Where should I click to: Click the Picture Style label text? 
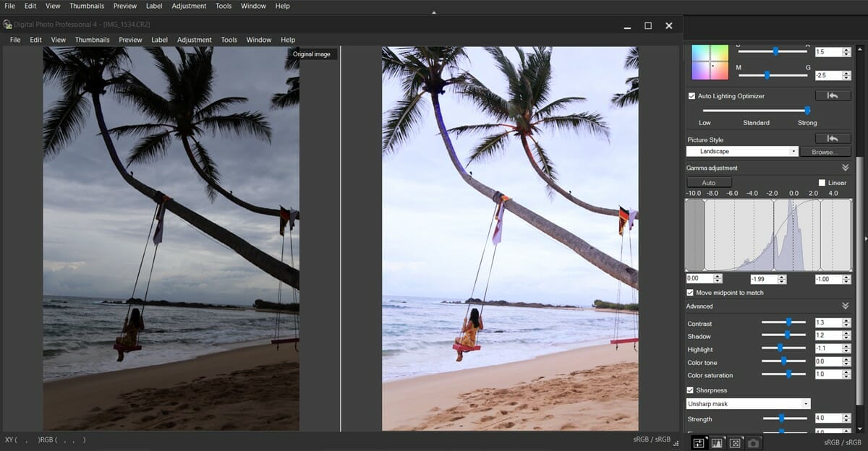705,139
